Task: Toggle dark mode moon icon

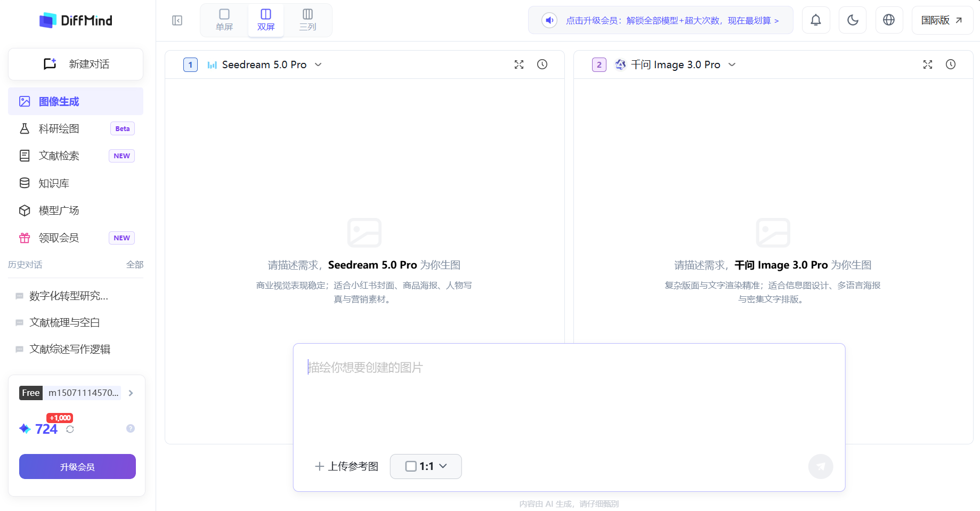Action: point(853,20)
